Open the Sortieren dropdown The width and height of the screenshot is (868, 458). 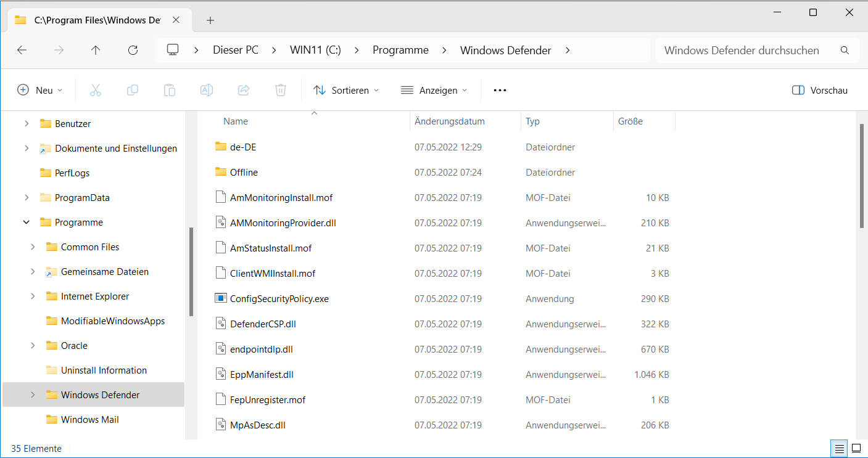click(x=346, y=91)
